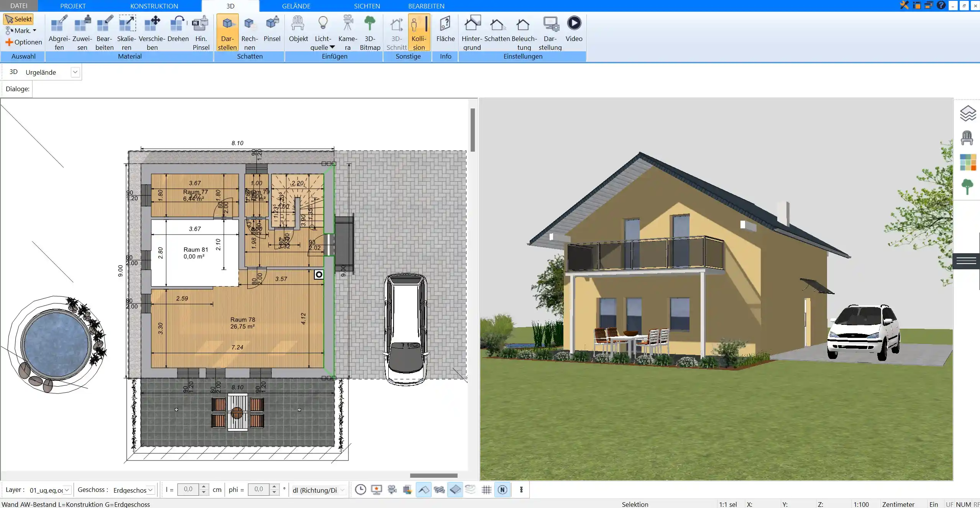Select the 3D ribbon tab
The image size is (980, 508).
230,6
